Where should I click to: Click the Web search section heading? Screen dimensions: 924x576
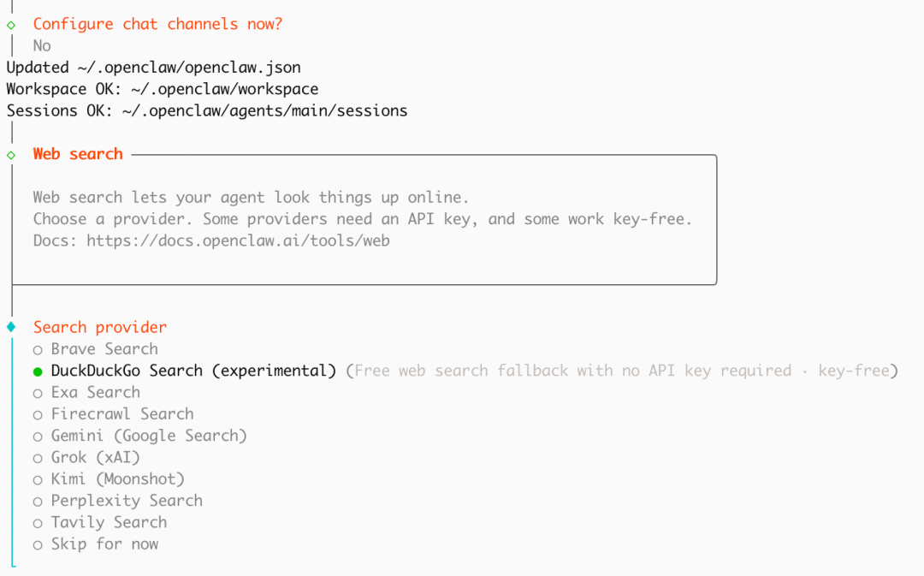click(78, 154)
